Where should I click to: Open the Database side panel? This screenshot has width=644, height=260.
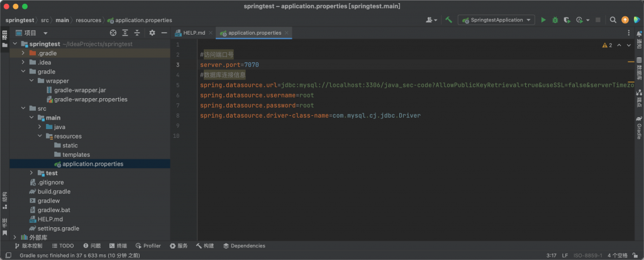(x=639, y=69)
